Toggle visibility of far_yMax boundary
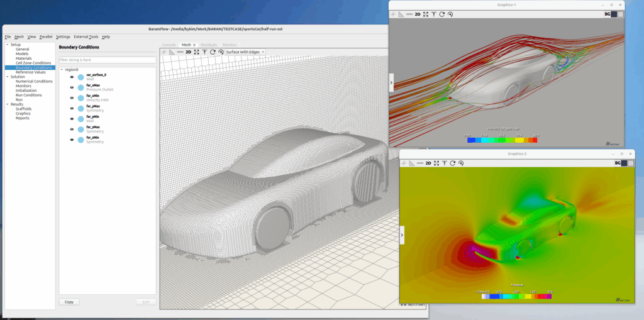The height and width of the screenshot is (320, 644). 72,108
